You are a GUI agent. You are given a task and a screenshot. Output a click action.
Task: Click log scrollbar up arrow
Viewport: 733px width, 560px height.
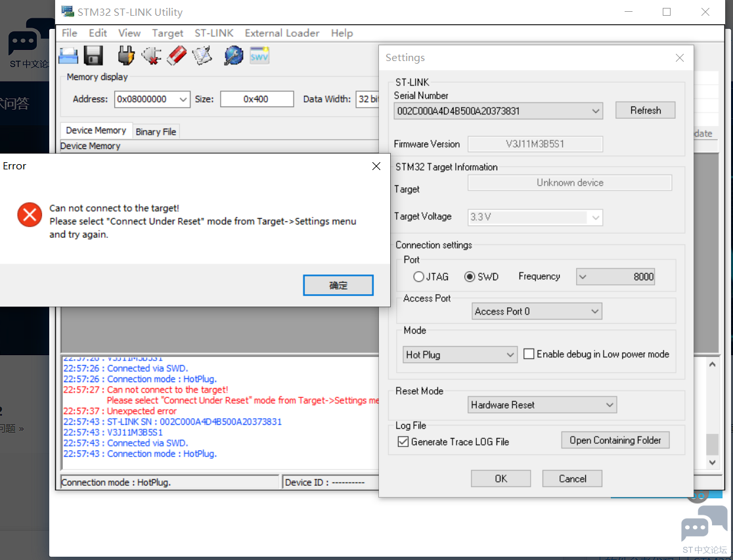(712, 364)
